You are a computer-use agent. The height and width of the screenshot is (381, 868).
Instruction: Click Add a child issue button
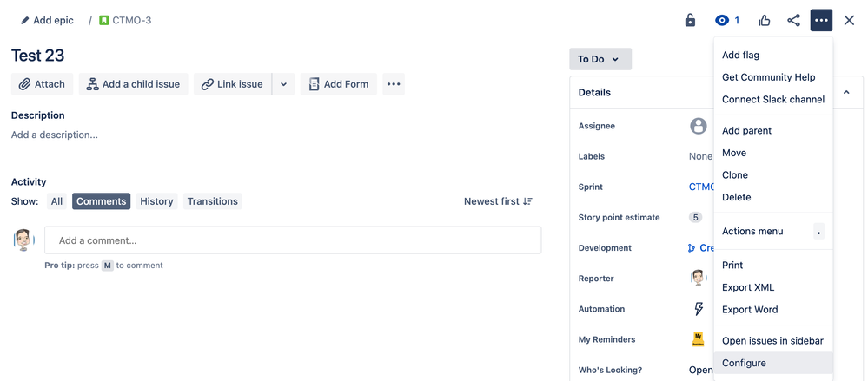(x=134, y=84)
